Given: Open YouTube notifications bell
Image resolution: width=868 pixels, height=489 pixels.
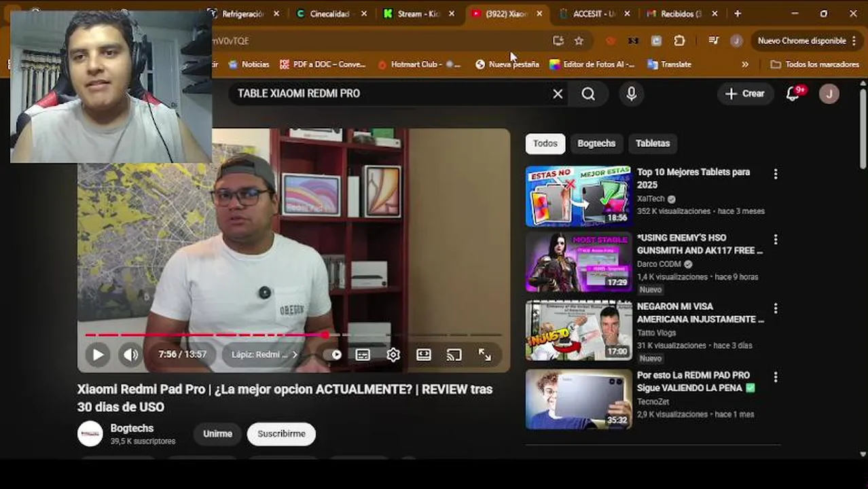Looking at the screenshot, I should pyautogui.click(x=793, y=94).
